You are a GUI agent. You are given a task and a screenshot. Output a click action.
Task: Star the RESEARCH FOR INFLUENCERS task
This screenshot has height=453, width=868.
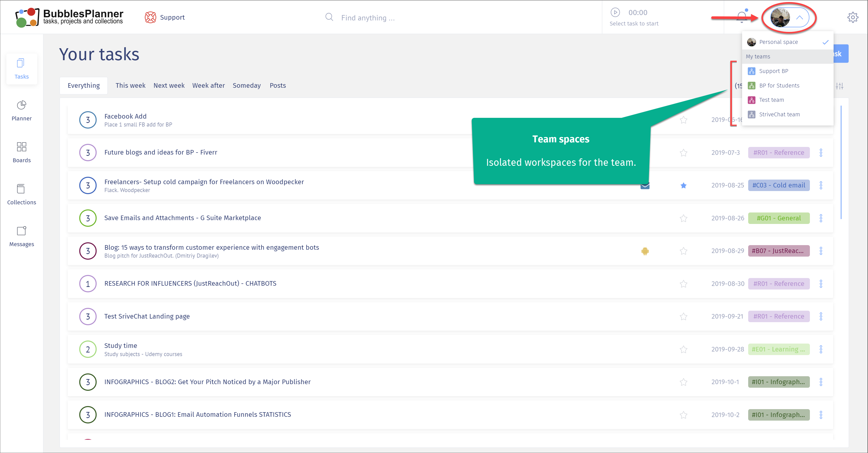[683, 284]
